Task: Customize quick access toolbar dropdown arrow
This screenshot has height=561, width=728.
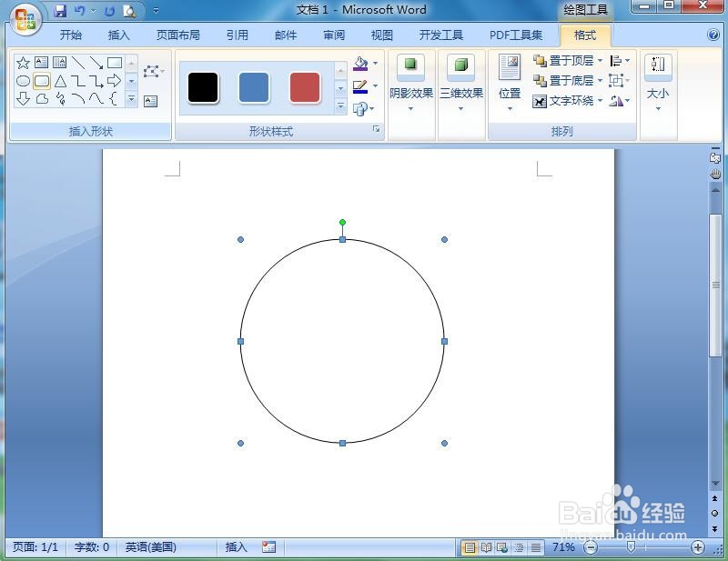Action: (156, 11)
